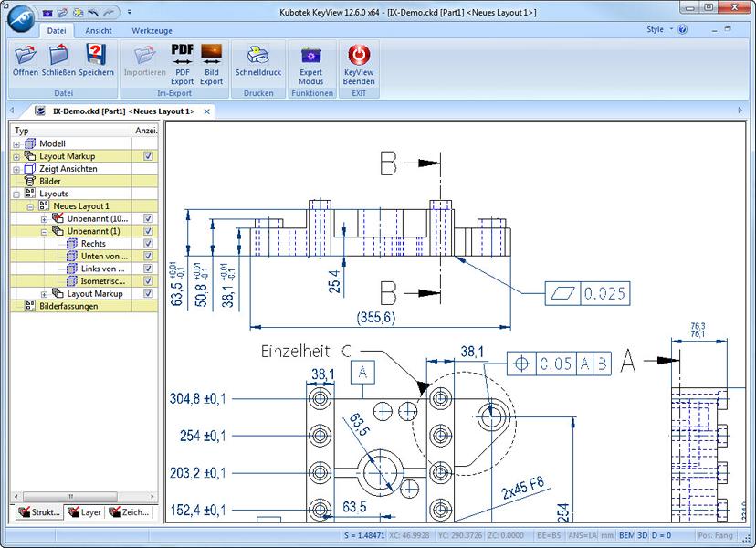The height and width of the screenshot is (548, 756).
Task: Collapse the Layouts tree node
Action: [x=16, y=195]
